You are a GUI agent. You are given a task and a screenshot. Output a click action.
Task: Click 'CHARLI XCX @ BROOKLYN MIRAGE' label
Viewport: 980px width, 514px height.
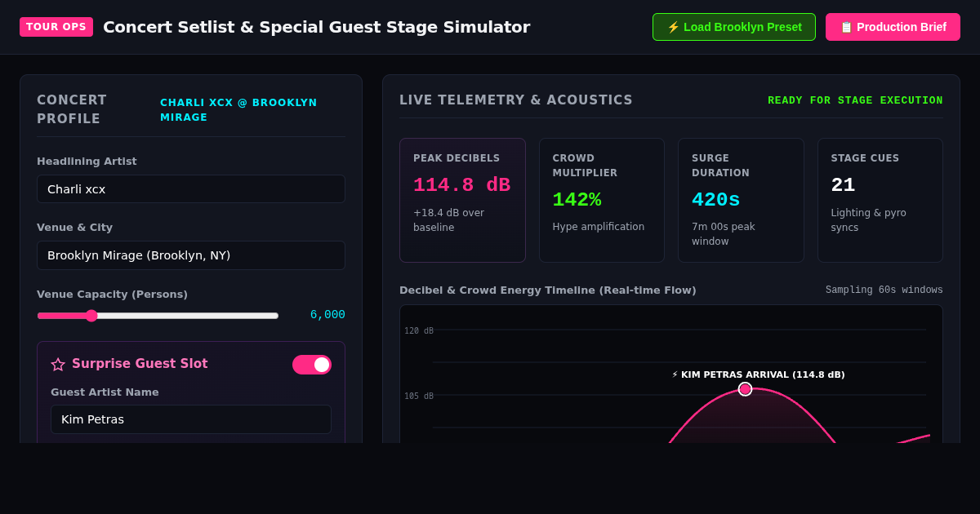(x=238, y=110)
